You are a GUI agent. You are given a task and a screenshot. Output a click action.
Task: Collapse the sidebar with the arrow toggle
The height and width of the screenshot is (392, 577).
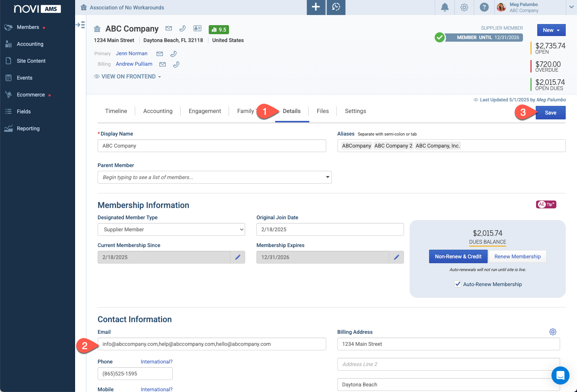click(80, 25)
